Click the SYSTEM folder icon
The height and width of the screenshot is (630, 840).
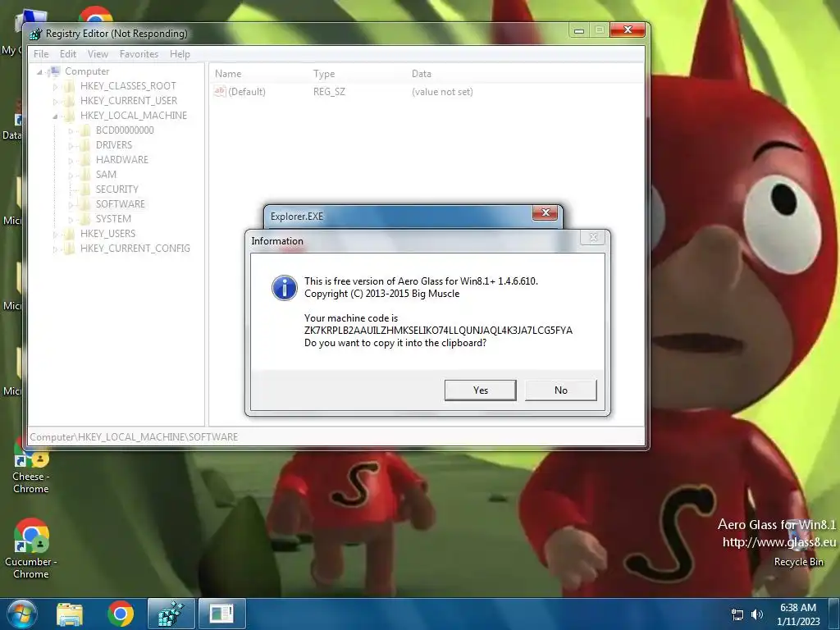click(x=84, y=218)
